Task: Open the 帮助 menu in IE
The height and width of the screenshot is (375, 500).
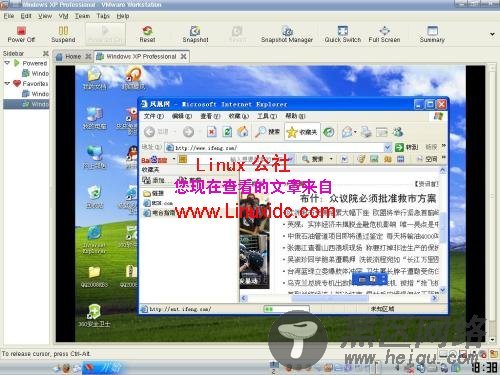Action: [x=295, y=116]
